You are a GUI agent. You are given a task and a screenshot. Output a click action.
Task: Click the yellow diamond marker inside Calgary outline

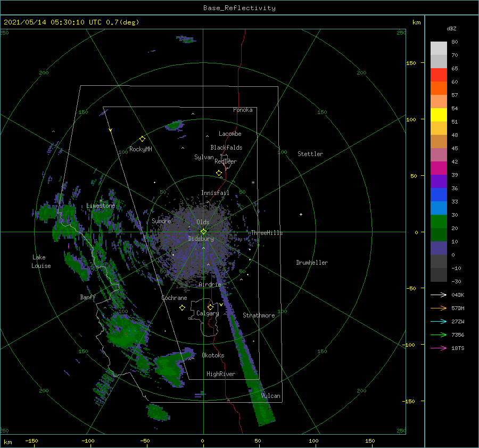click(210, 307)
